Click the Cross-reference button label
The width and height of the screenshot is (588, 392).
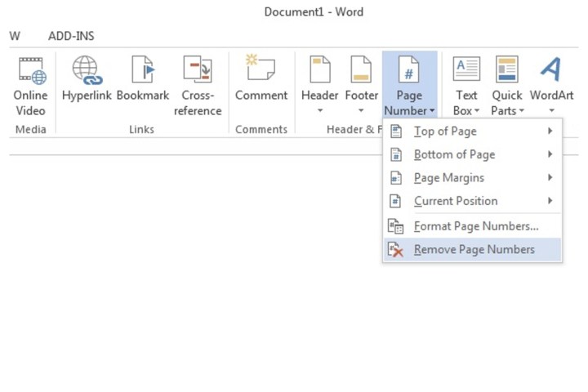coord(198,103)
